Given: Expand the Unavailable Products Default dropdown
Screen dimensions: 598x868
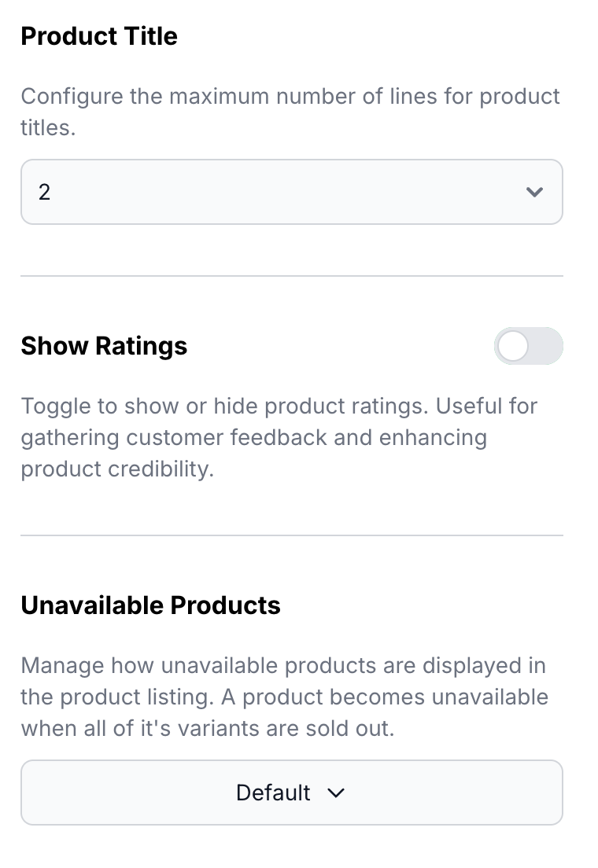Looking at the screenshot, I should (291, 793).
